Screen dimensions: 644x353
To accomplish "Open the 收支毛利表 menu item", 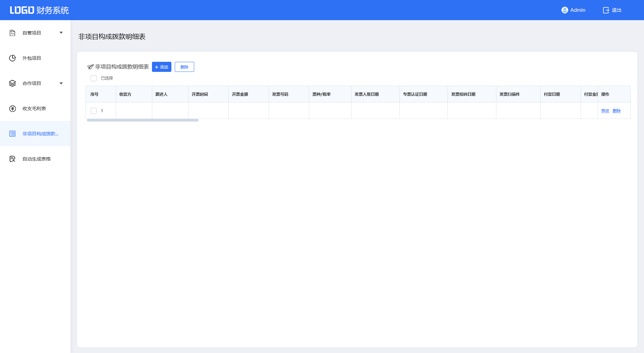I will (x=34, y=108).
